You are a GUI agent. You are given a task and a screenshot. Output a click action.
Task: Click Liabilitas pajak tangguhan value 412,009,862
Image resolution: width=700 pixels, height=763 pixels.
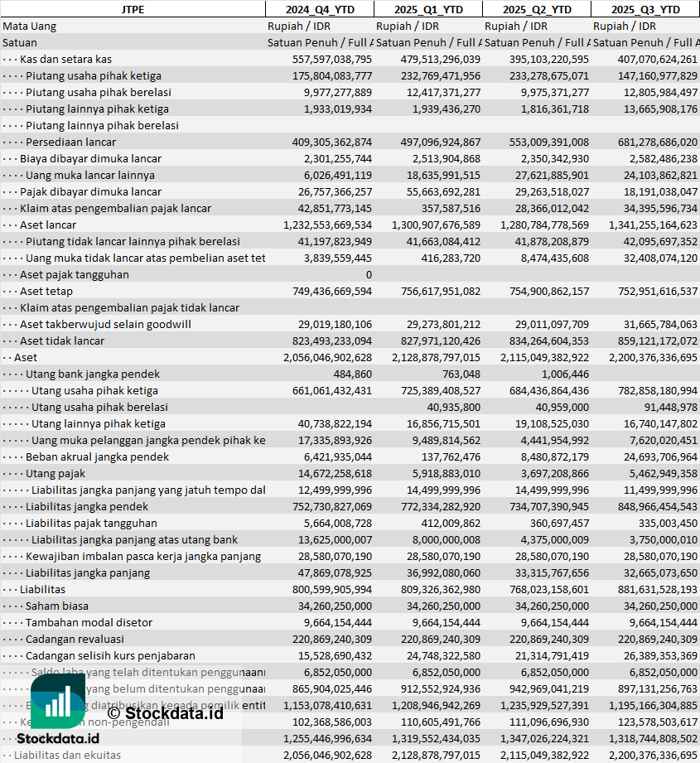click(451, 523)
